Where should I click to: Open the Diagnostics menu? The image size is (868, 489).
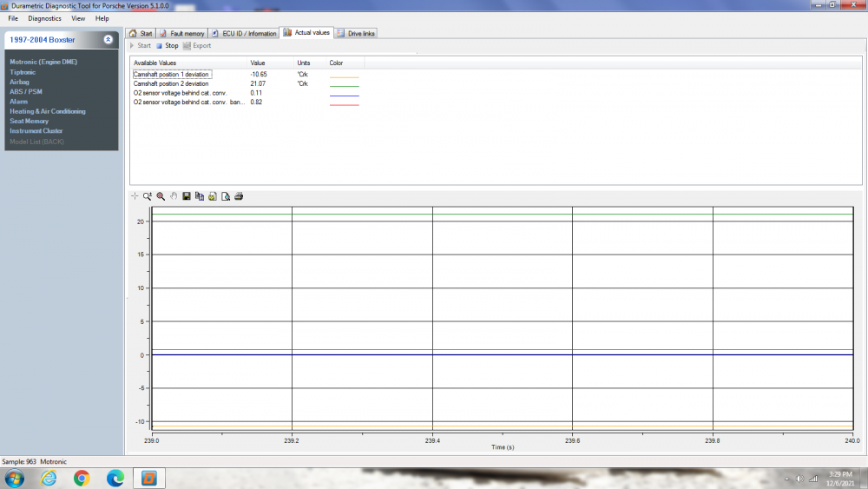[44, 18]
